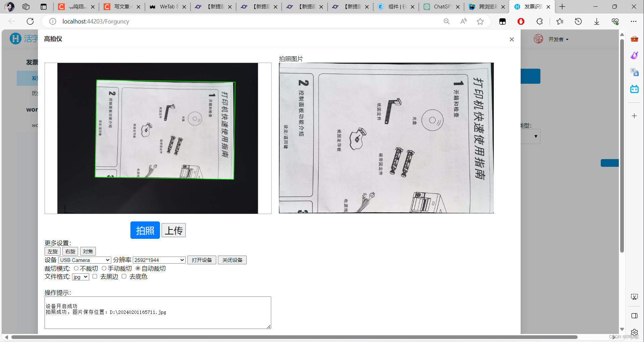Open the 设备 USB Camera dropdown

(85, 260)
